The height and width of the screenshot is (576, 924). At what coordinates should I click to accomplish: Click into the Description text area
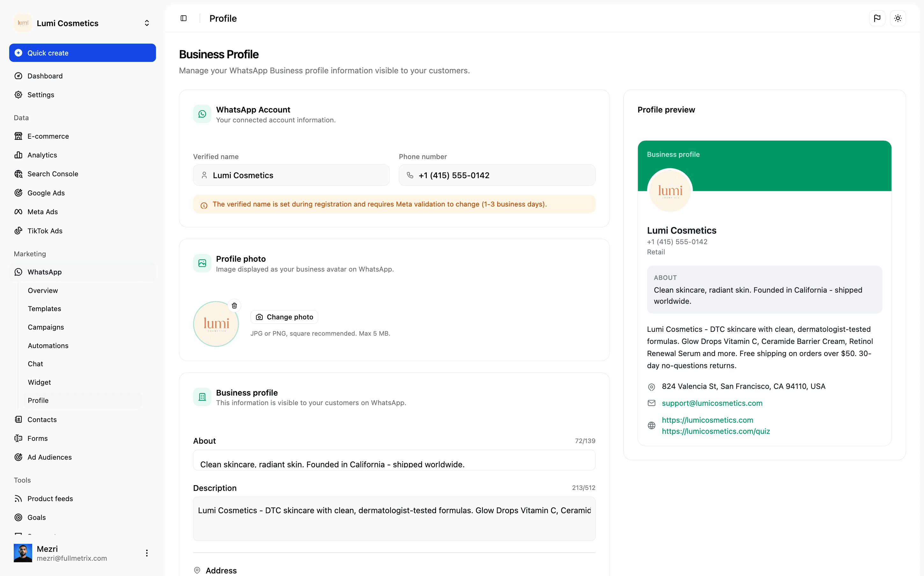coord(394,519)
